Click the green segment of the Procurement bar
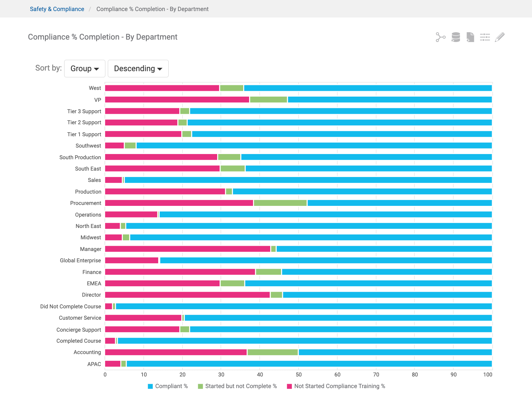 [280, 203]
